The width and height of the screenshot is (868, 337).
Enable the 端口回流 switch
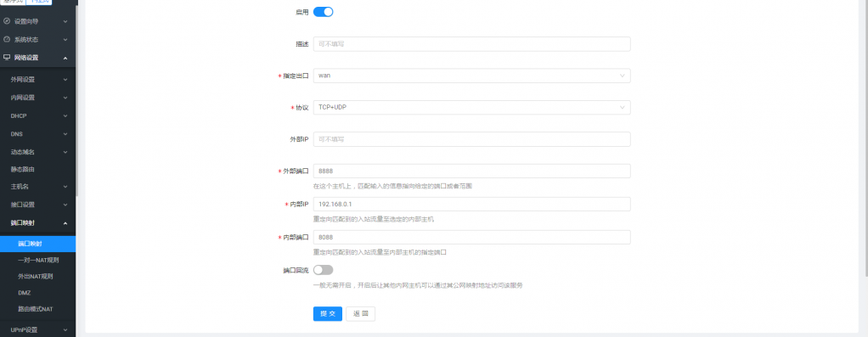point(324,270)
